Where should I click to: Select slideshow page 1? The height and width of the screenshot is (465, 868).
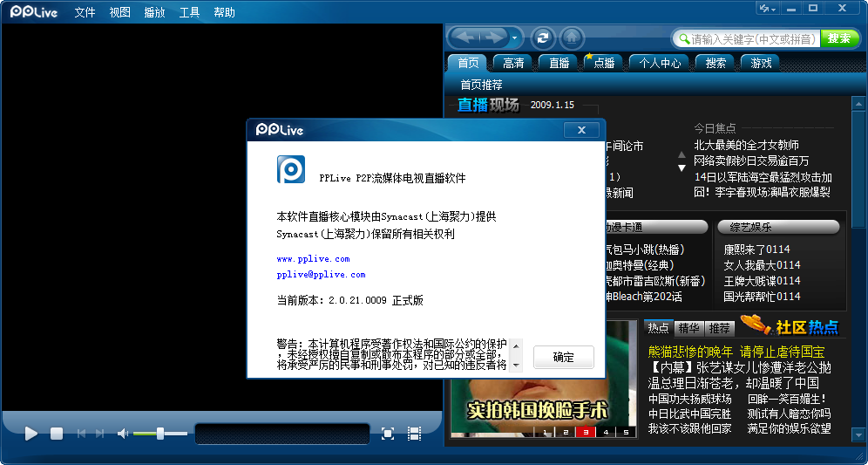[546, 432]
